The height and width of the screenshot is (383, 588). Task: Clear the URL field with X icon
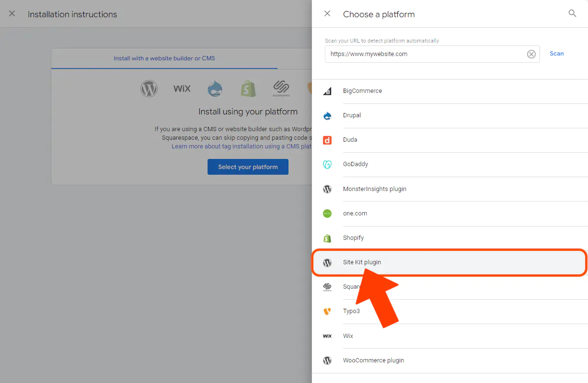pos(531,54)
